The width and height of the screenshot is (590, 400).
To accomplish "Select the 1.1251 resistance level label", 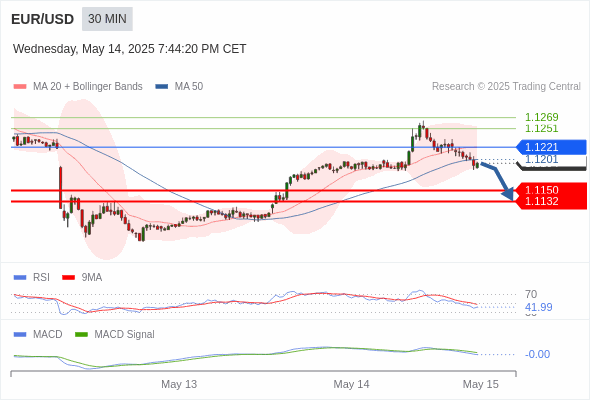I will (541, 128).
